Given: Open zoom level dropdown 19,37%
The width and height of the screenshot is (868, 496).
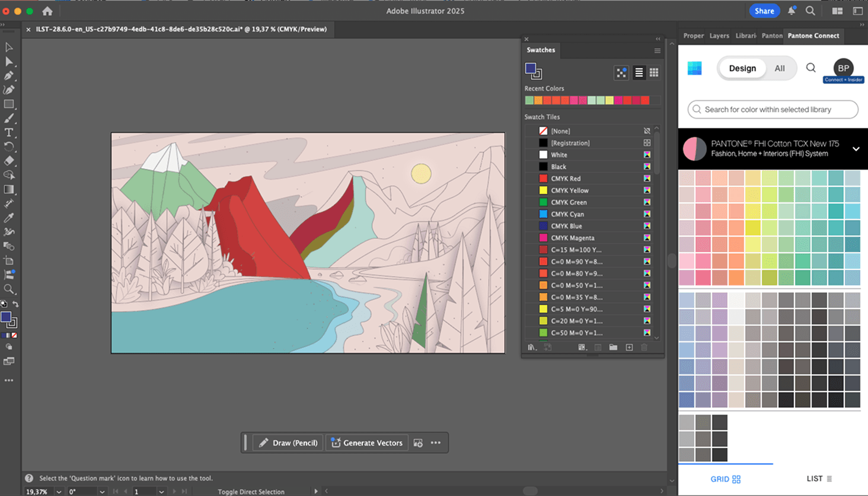Looking at the screenshot, I should click(59, 491).
